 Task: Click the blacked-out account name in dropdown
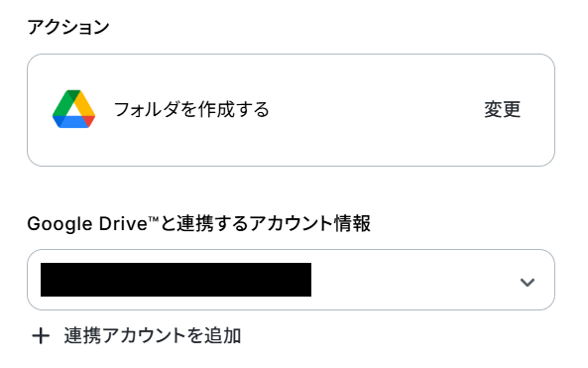point(176,280)
